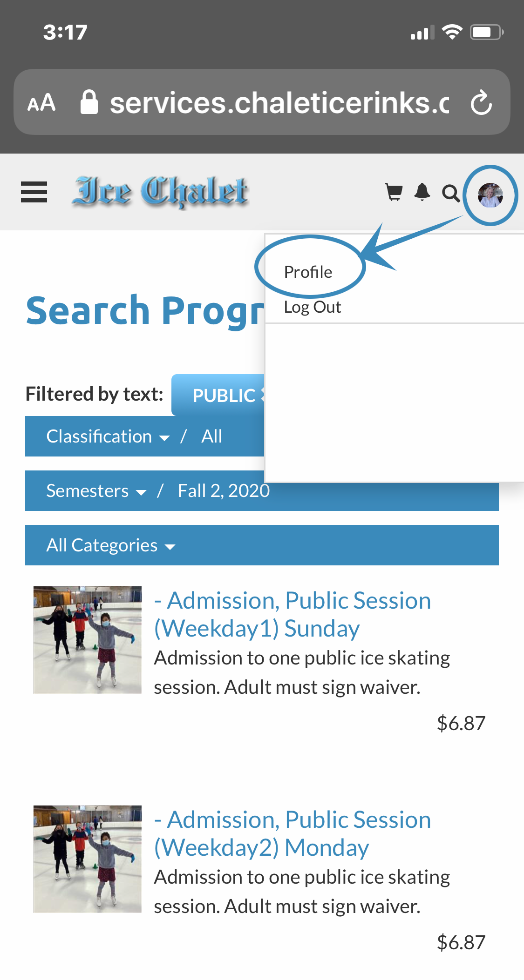The width and height of the screenshot is (524, 980).
Task: Tap the Sunday session skating thumbnail
Action: (88, 640)
